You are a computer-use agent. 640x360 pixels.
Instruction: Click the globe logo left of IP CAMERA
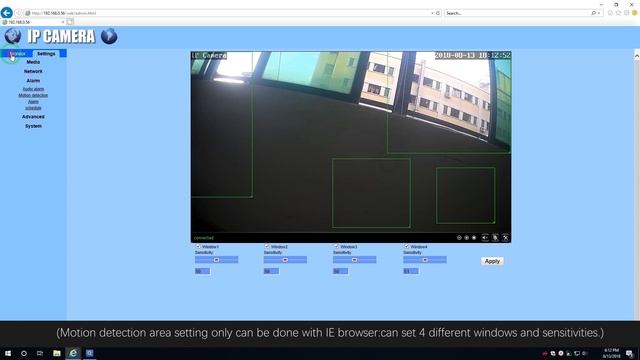13,36
